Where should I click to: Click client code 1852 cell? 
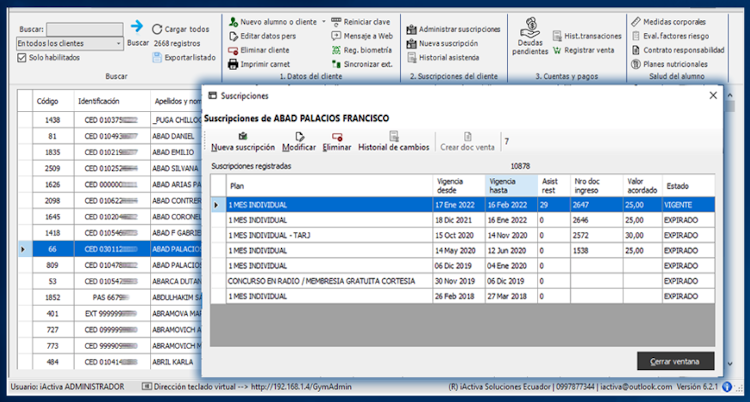click(x=53, y=298)
